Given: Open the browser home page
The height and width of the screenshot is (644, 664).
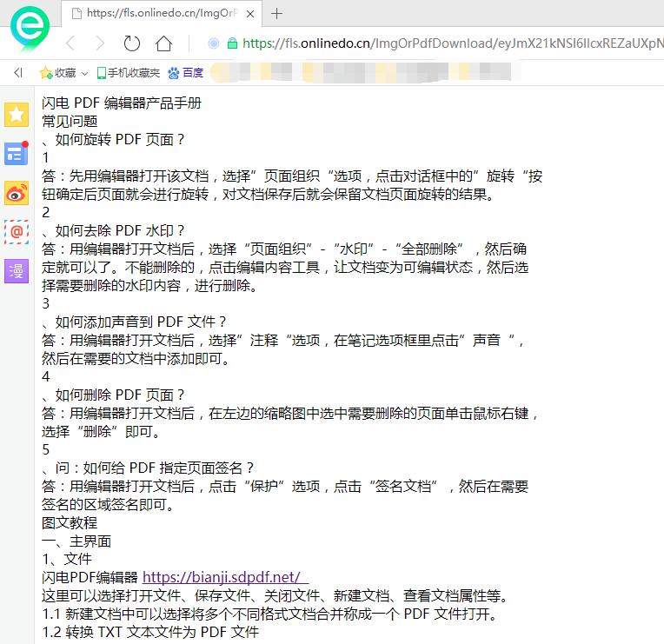Looking at the screenshot, I should point(164,43).
